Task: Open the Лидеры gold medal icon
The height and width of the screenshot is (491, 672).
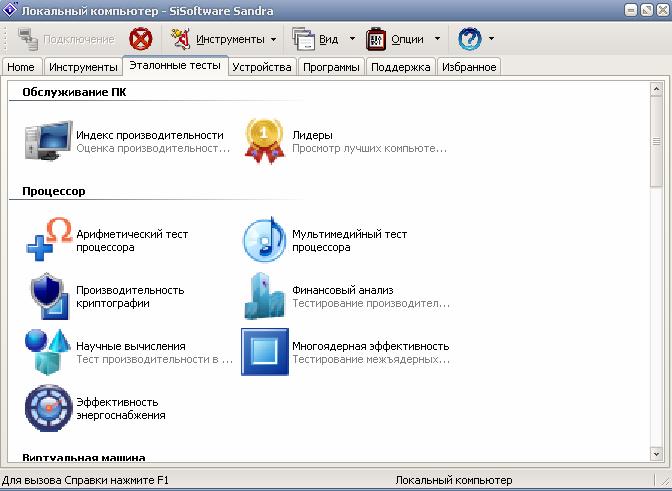Action: tap(264, 141)
